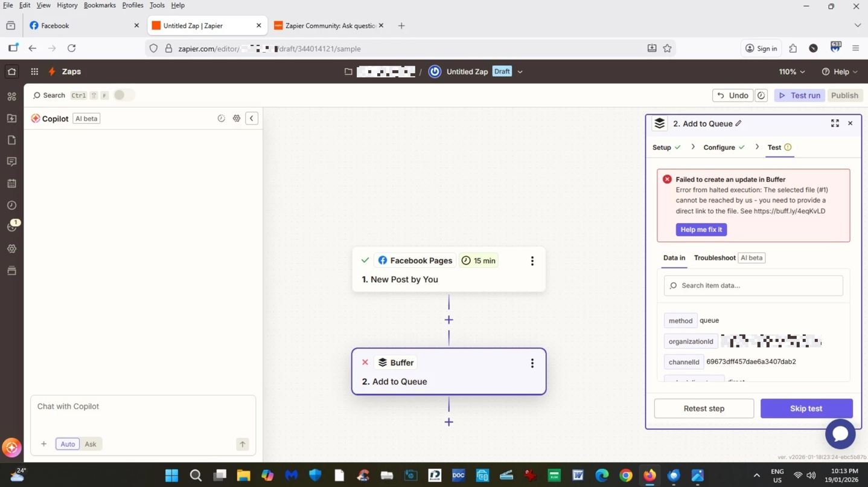Open Facebook Pages step three-dot menu
This screenshot has width=868, height=487.
pos(532,261)
